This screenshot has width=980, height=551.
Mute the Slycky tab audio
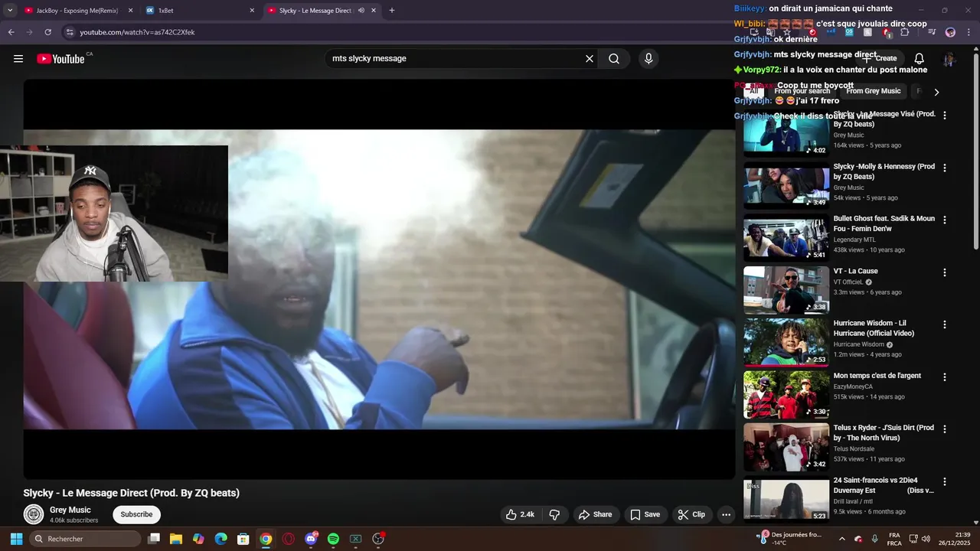point(361,11)
